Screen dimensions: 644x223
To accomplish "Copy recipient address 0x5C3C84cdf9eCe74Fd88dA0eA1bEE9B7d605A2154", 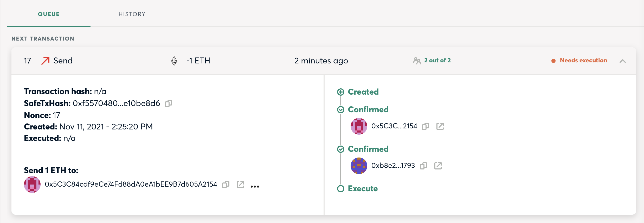I will 226,185.
